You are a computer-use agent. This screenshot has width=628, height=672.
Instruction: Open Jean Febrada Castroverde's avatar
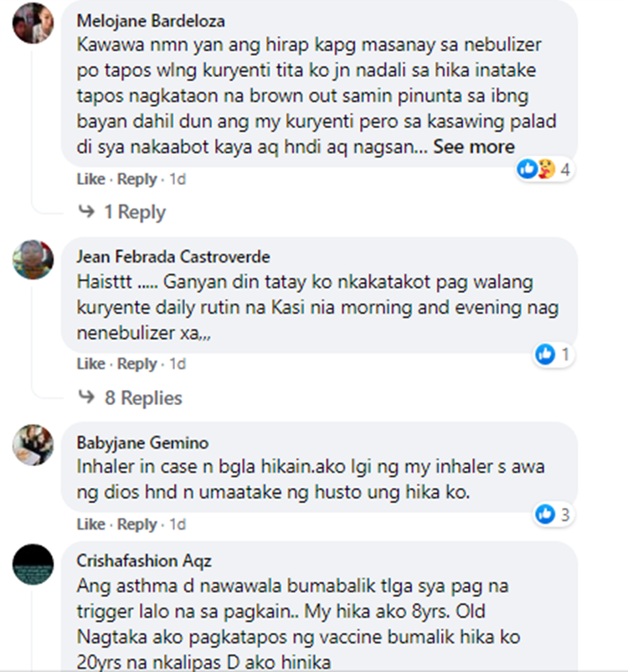[33, 259]
